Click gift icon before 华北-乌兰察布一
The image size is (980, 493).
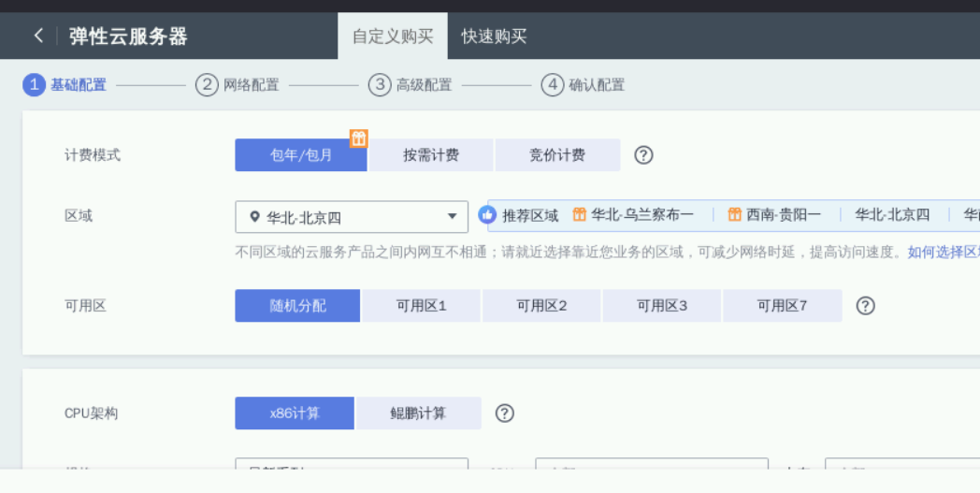pyautogui.click(x=579, y=215)
